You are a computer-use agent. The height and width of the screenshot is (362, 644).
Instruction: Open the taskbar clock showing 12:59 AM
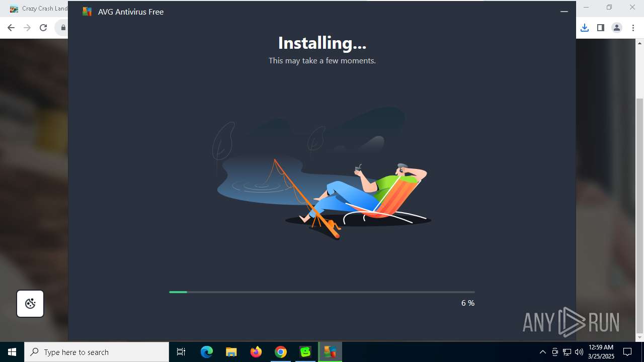pyautogui.click(x=601, y=352)
